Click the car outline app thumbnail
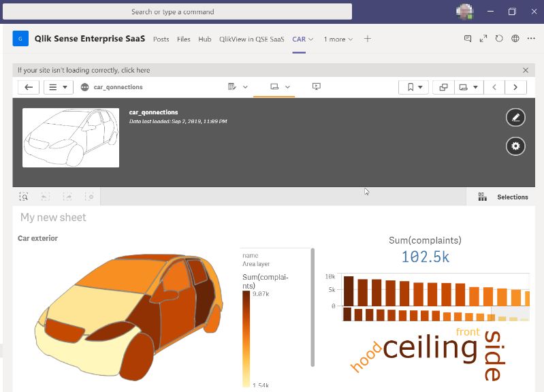This screenshot has height=392, width=544. (71, 137)
